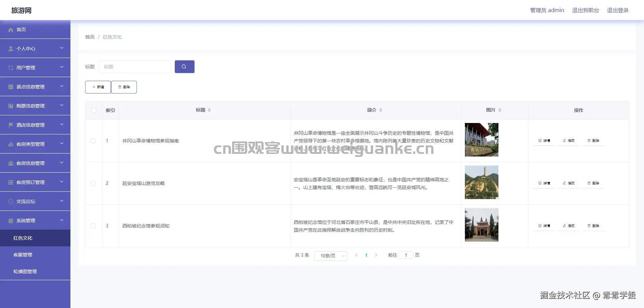The image size is (644, 308).
Task: Click the picture icon beside 景点信息管理
Action: pos(11,87)
